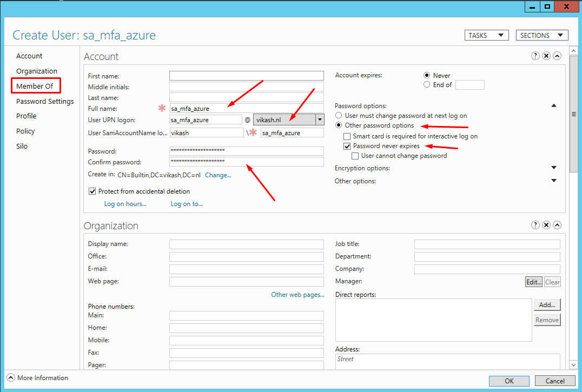
Task: Click the Job title field
Action: (x=487, y=244)
